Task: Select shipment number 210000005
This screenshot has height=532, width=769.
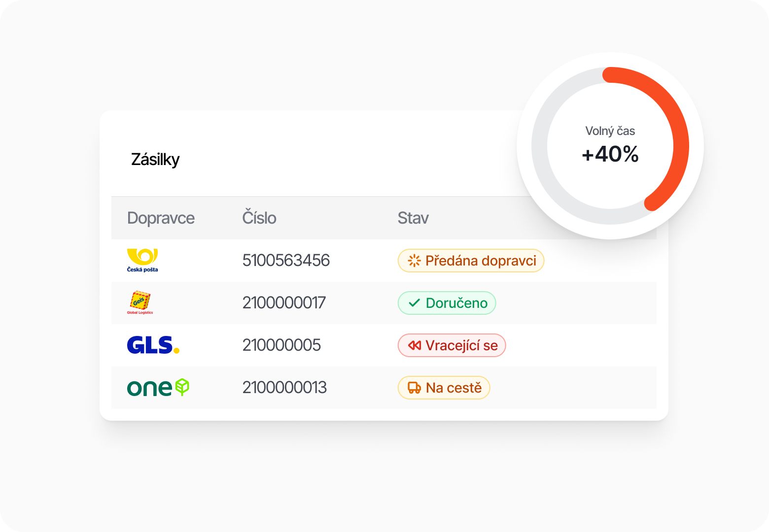Action: pyautogui.click(x=281, y=345)
